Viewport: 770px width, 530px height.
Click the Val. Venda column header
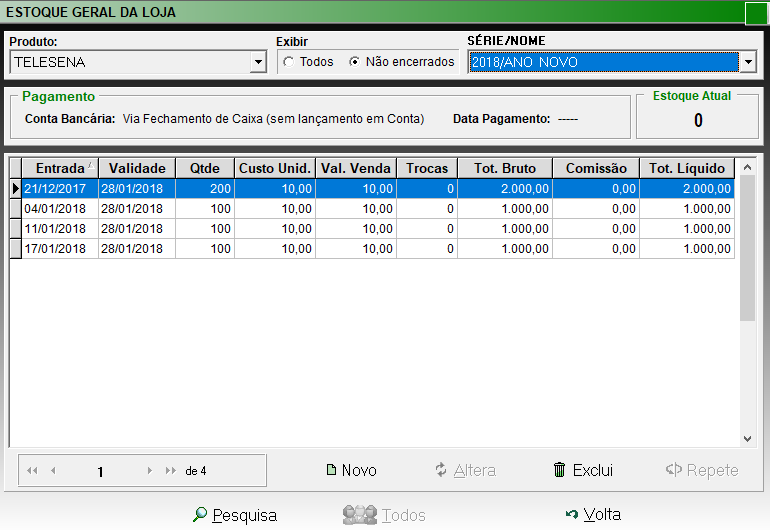point(356,168)
